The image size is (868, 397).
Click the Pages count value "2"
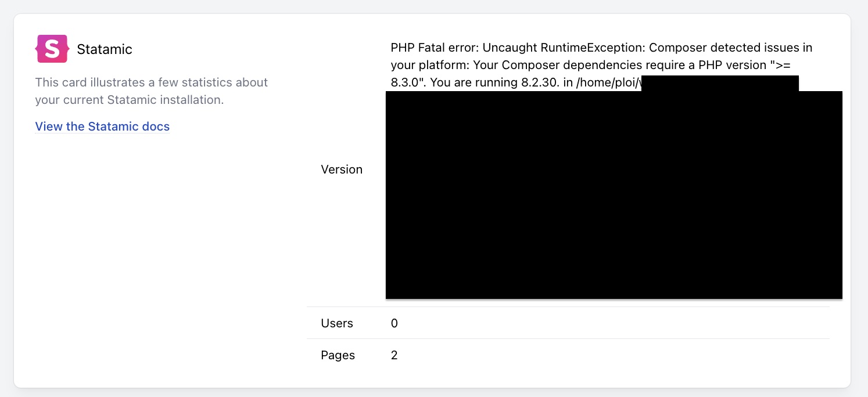tap(394, 355)
